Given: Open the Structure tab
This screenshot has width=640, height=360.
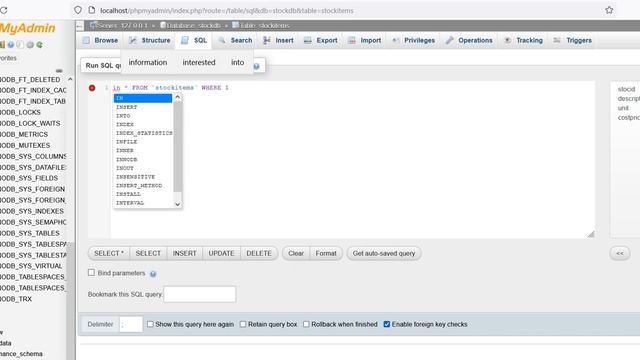Looking at the screenshot, I should pyautogui.click(x=150, y=40).
